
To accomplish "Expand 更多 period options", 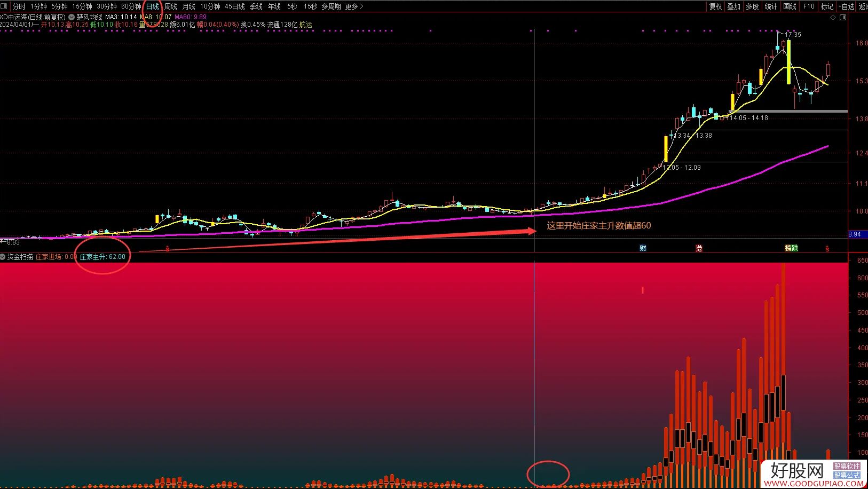I will [354, 6].
